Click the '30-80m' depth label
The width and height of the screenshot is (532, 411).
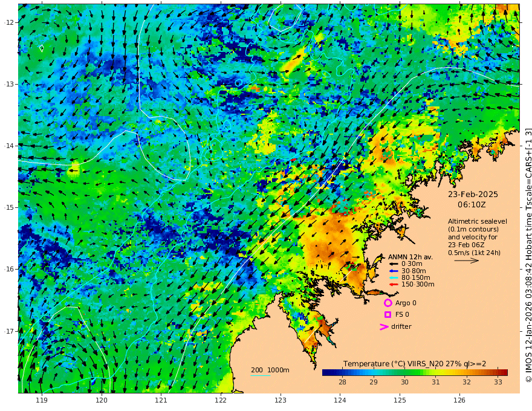[x=414, y=271]
